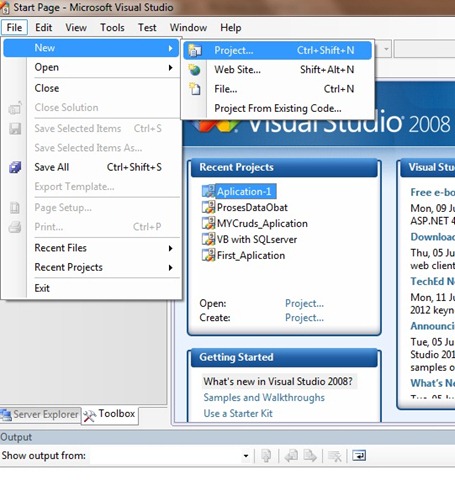This screenshot has height=480, width=455.
Task: Open recent project VB with SQLserver
Action: 257,239
